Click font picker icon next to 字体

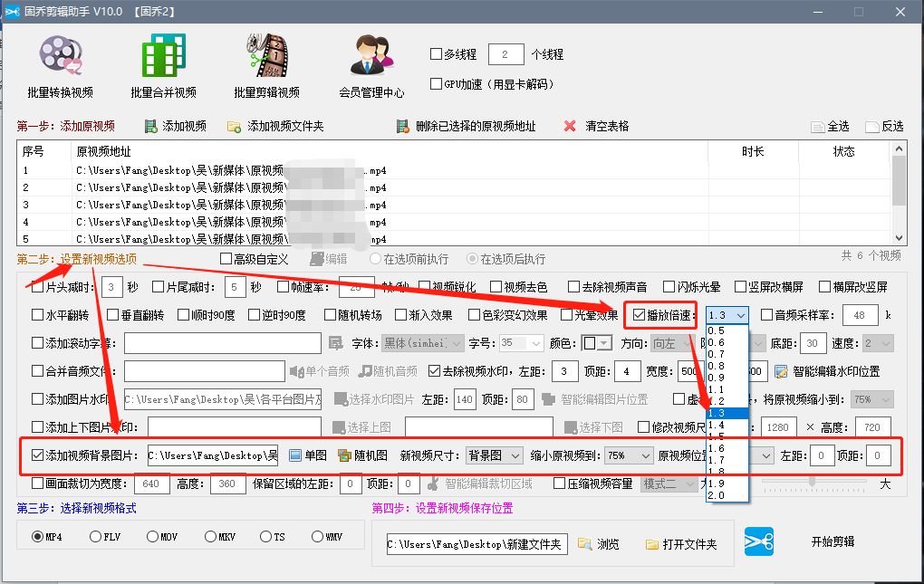pos(335,343)
